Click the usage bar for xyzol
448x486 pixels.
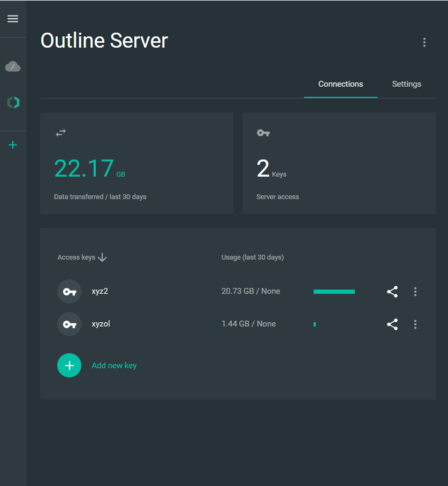point(315,324)
